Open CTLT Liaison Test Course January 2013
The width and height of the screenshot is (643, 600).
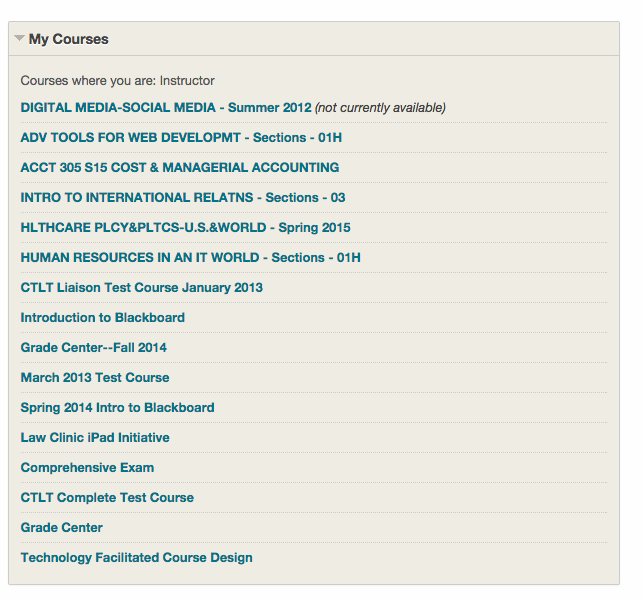(x=141, y=287)
